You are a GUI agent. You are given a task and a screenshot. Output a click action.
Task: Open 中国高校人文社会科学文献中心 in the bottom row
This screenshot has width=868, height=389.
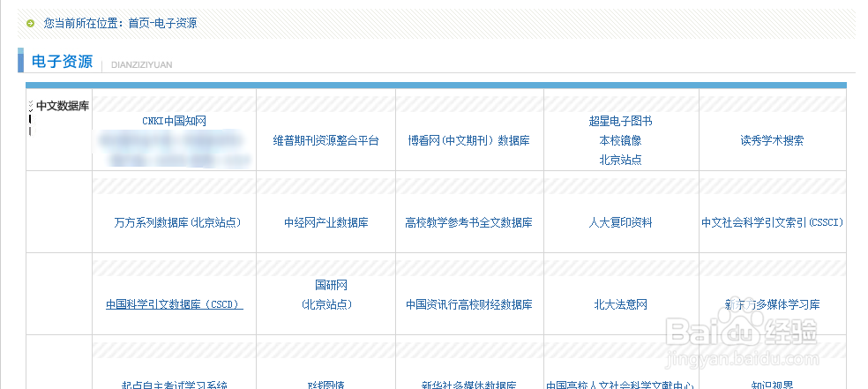[620, 385]
